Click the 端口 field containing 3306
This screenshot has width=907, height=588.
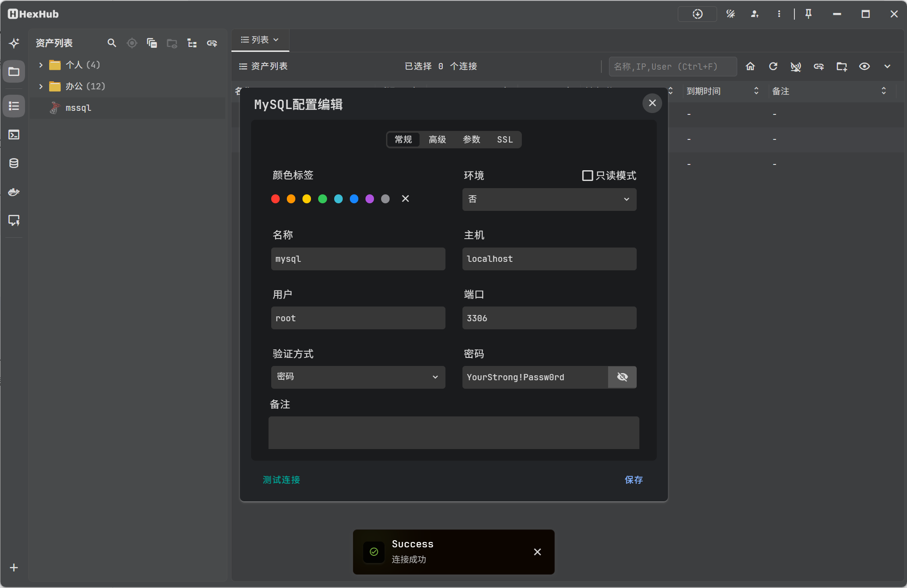pyautogui.click(x=549, y=318)
